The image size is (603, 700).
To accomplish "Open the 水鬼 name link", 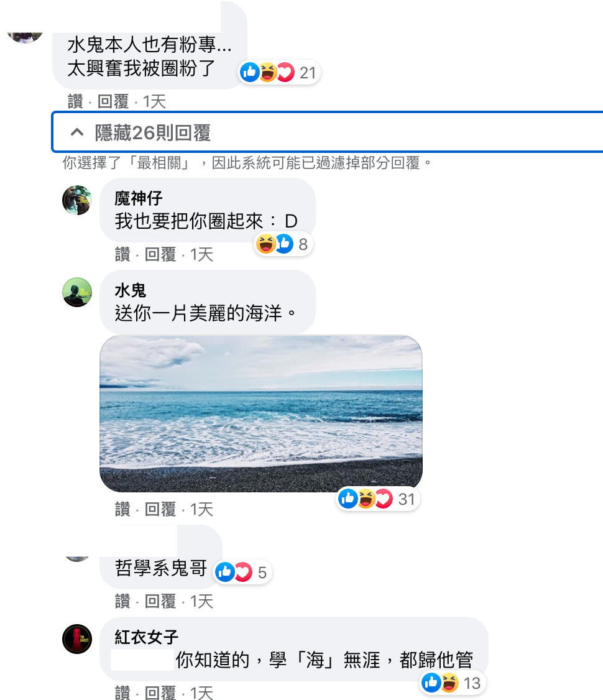I will [x=131, y=290].
